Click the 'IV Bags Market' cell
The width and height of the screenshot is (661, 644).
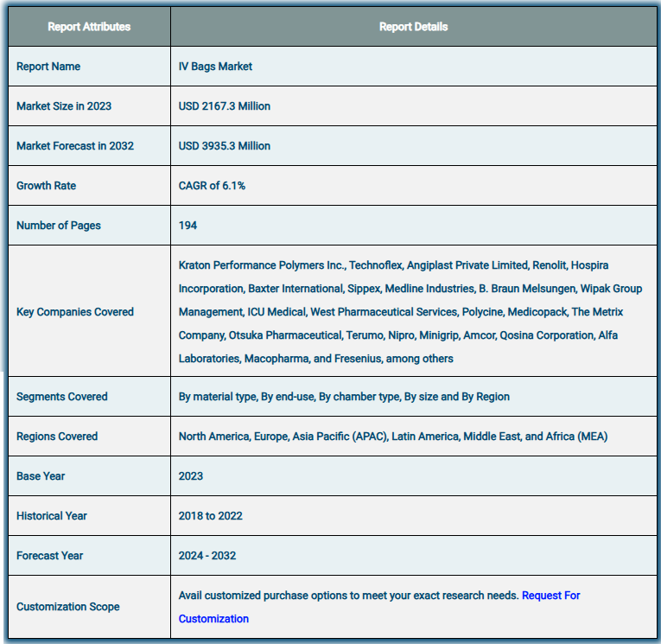point(215,67)
